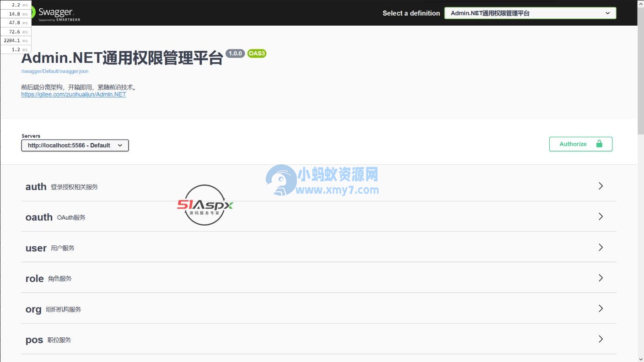This screenshot has height=362, width=644.
Task: Open the Select a definition dropdown
Action: pos(530,13)
